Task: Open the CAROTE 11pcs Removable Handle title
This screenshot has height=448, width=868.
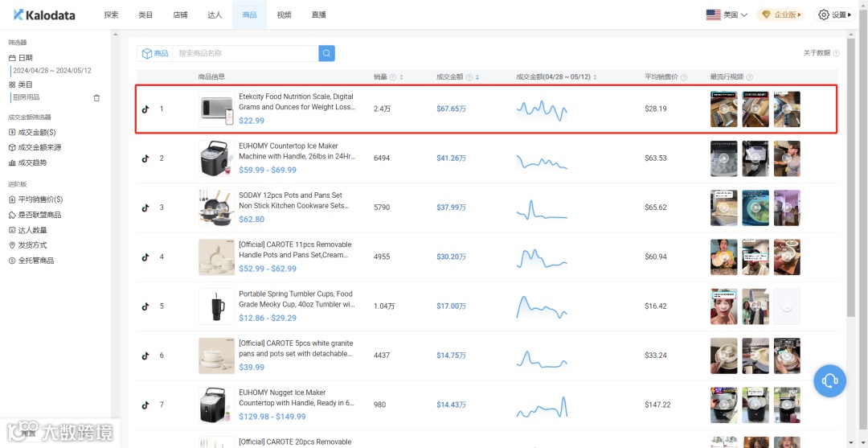Action: point(295,250)
